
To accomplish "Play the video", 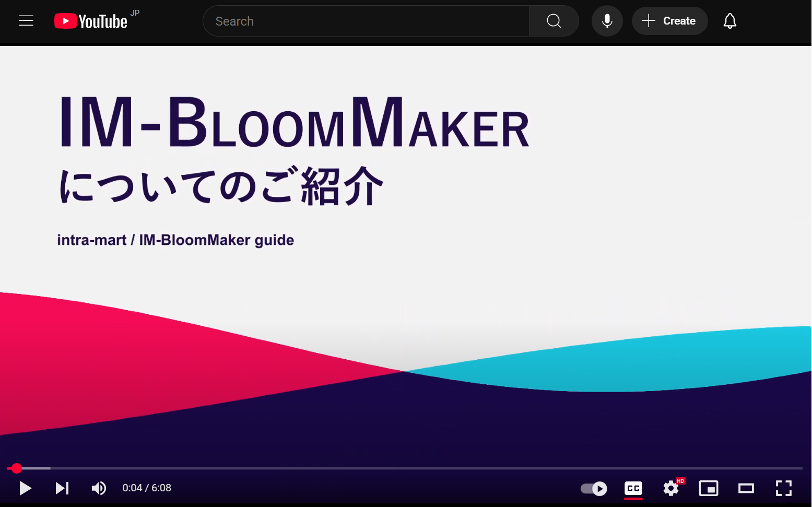I will (25, 488).
